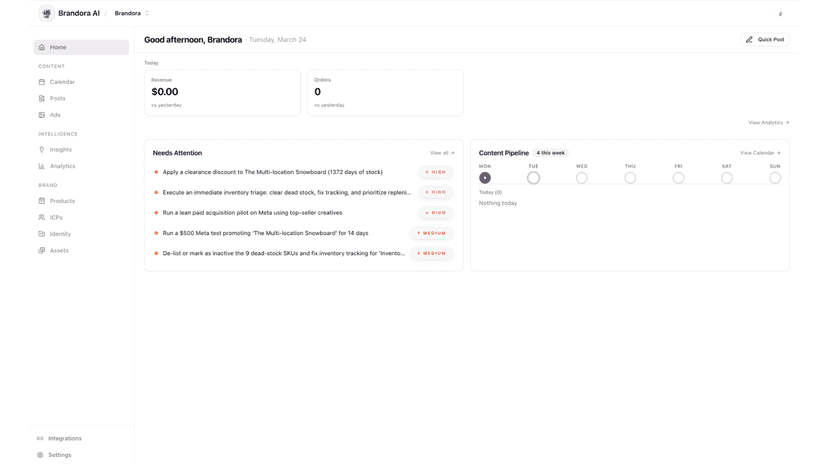Select the SAT day circle
Image resolution: width=828 pixels, height=466 pixels.
pyautogui.click(x=727, y=178)
